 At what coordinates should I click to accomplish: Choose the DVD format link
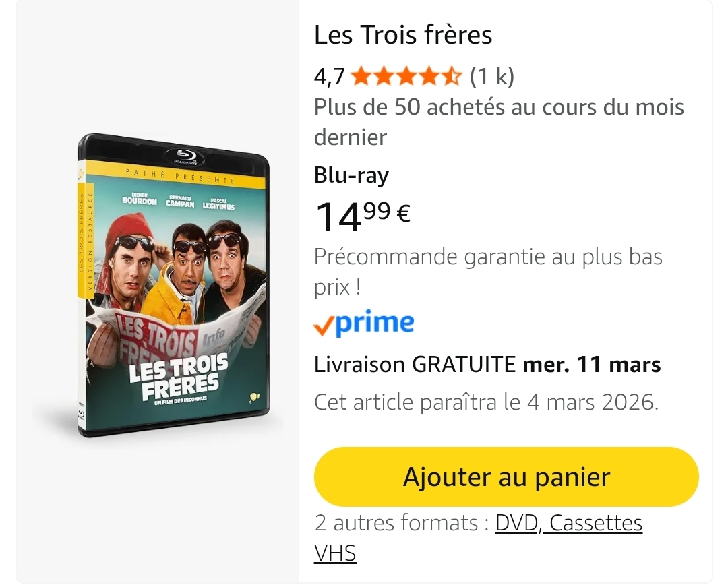517,523
